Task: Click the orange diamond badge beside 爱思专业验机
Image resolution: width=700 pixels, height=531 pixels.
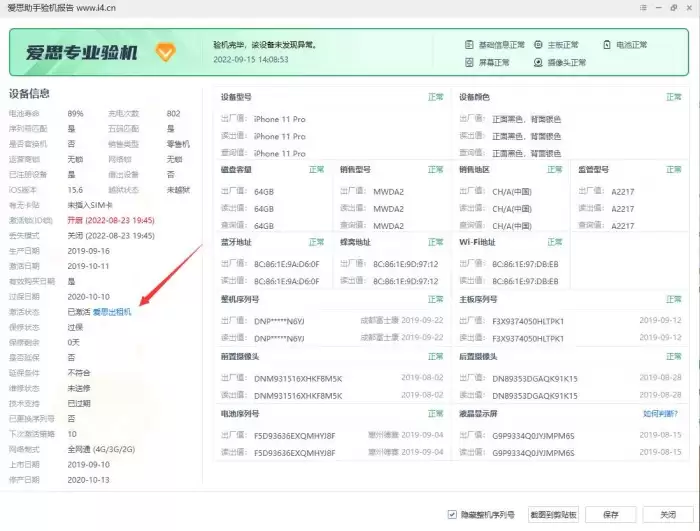Action: pyautogui.click(x=165, y=52)
